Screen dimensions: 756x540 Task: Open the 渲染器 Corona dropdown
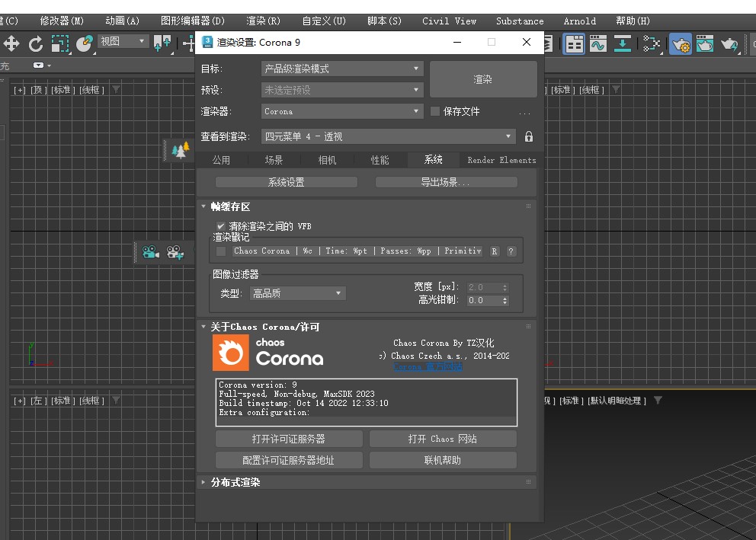(x=341, y=111)
